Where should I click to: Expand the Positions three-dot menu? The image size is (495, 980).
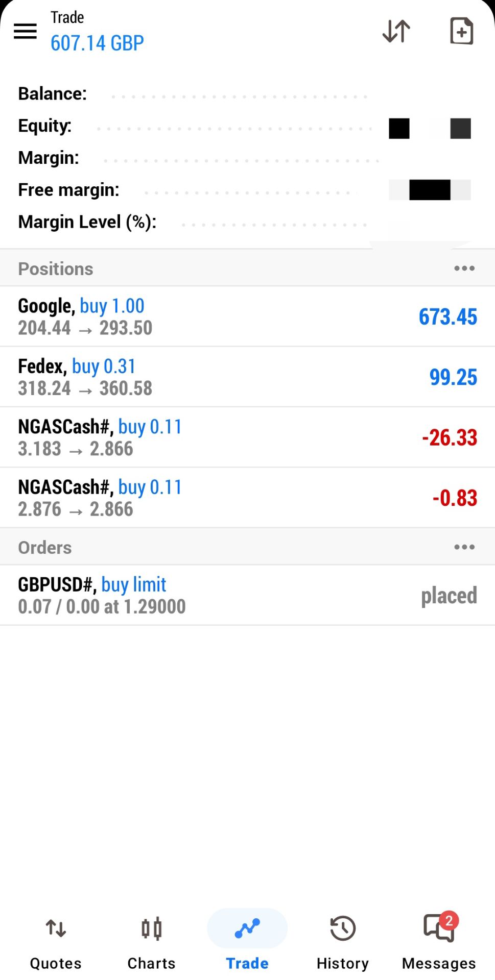[x=464, y=268]
